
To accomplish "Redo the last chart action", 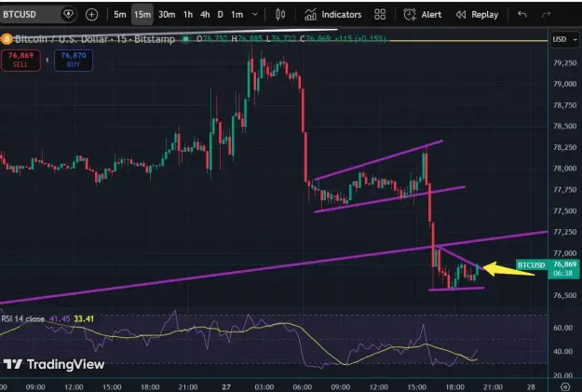I will (546, 15).
